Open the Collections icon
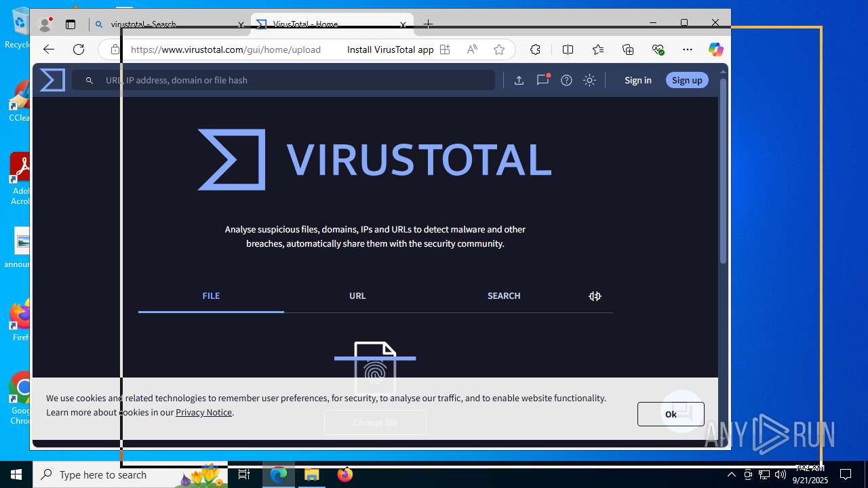Viewport: 868px width, 488px height. tap(628, 49)
